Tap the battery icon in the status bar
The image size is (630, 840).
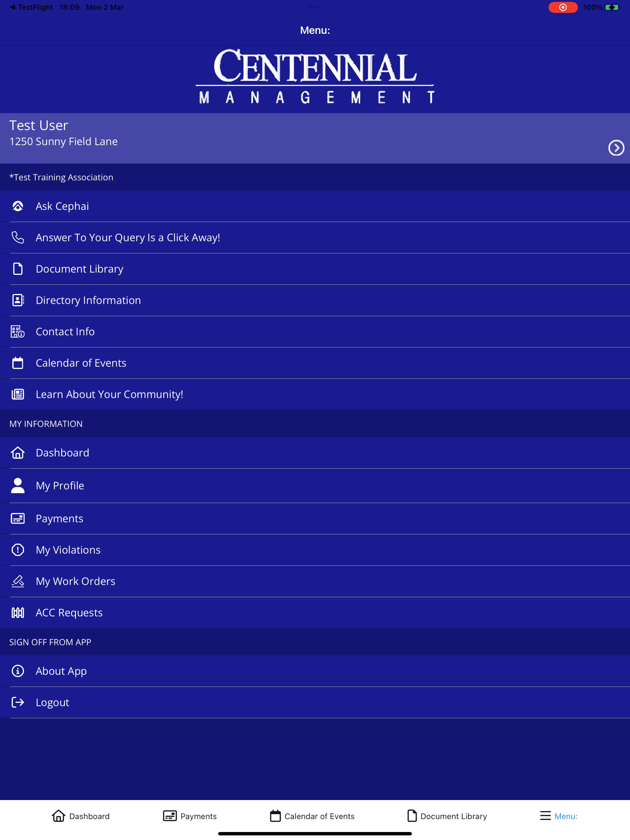coord(612,7)
